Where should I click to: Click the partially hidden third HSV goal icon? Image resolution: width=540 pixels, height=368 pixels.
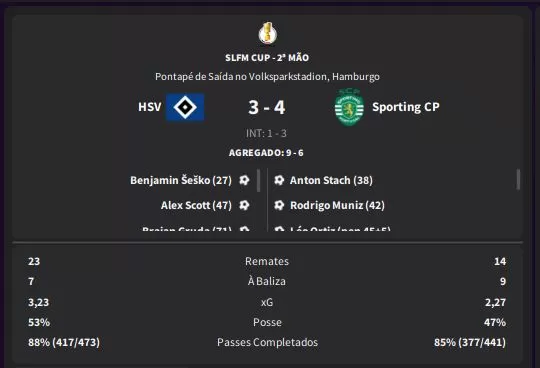[x=244, y=229]
